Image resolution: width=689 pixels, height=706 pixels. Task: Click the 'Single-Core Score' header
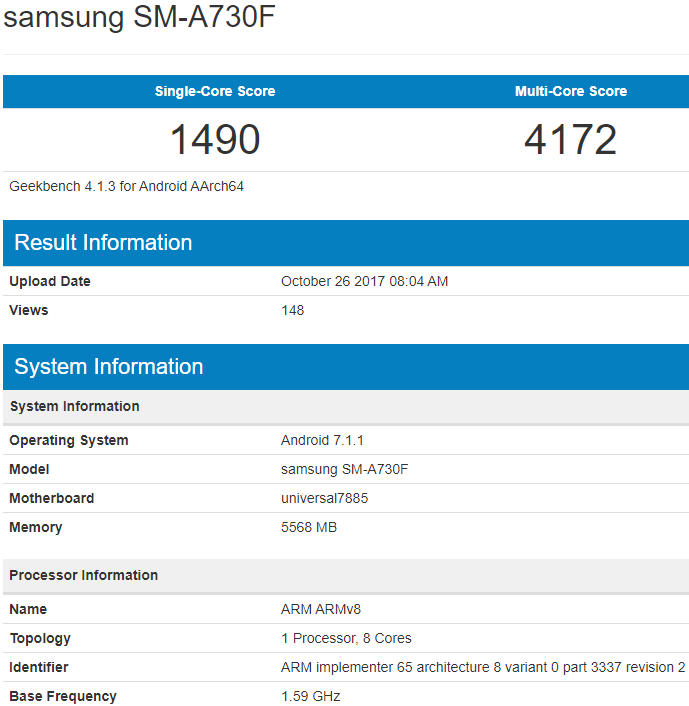[x=215, y=91]
